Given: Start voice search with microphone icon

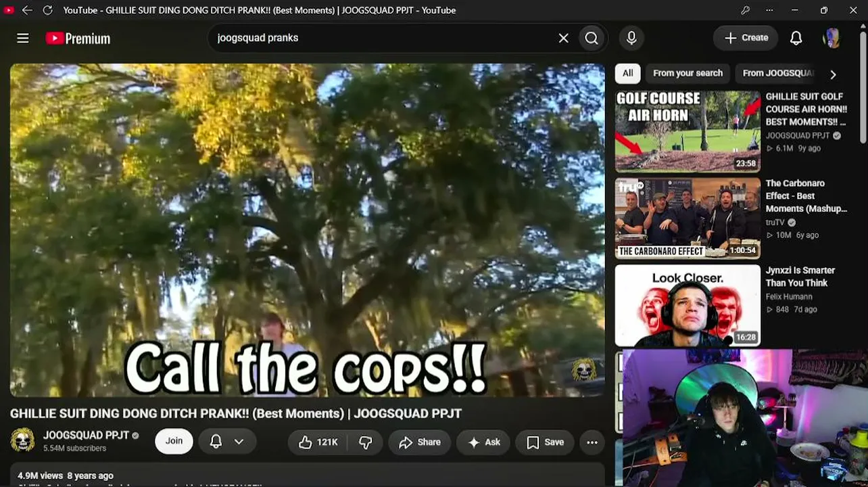Looking at the screenshot, I should (631, 39).
